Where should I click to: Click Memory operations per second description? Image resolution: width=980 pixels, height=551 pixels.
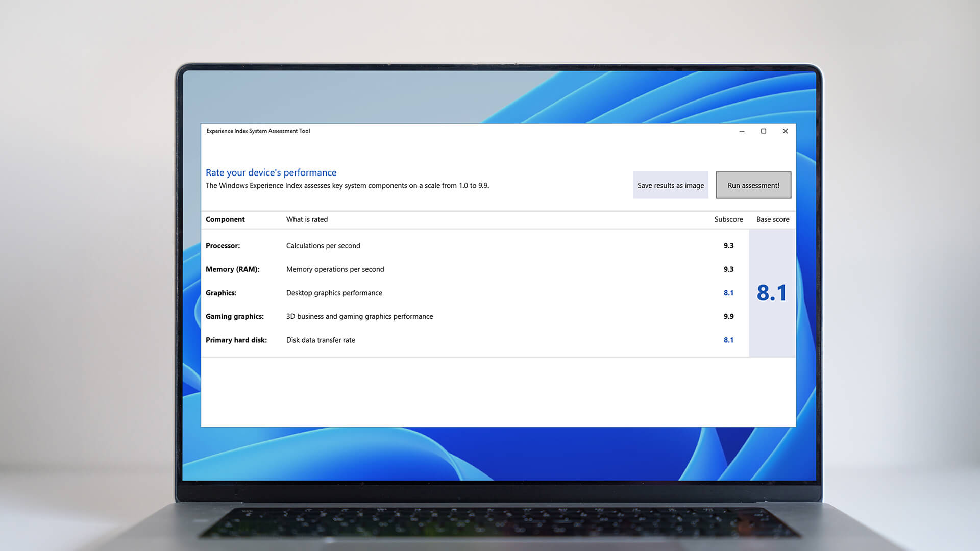coord(335,269)
